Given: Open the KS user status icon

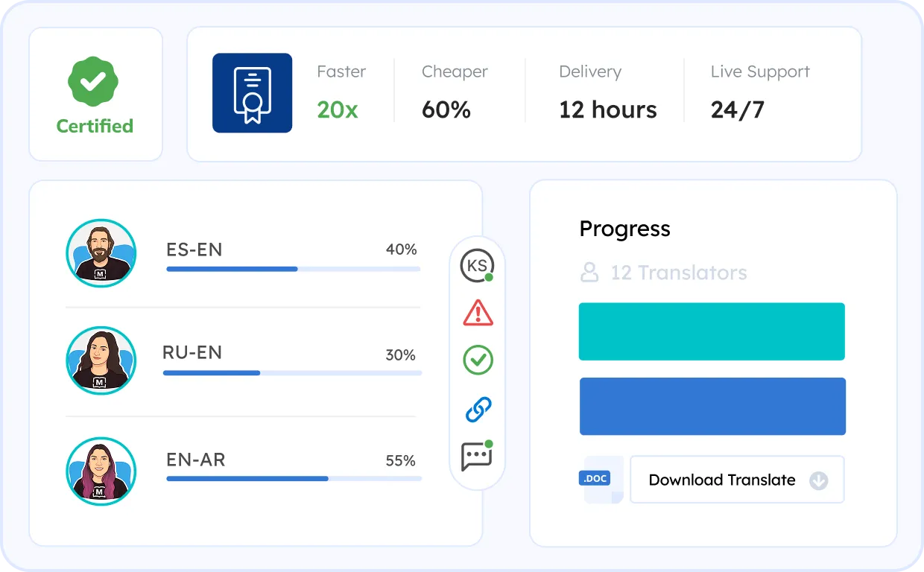Looking at the screenshot, I should point(477,266).
